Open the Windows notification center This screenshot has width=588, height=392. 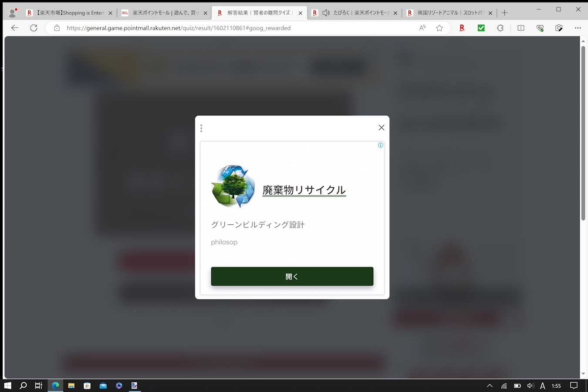click(574, 385)
